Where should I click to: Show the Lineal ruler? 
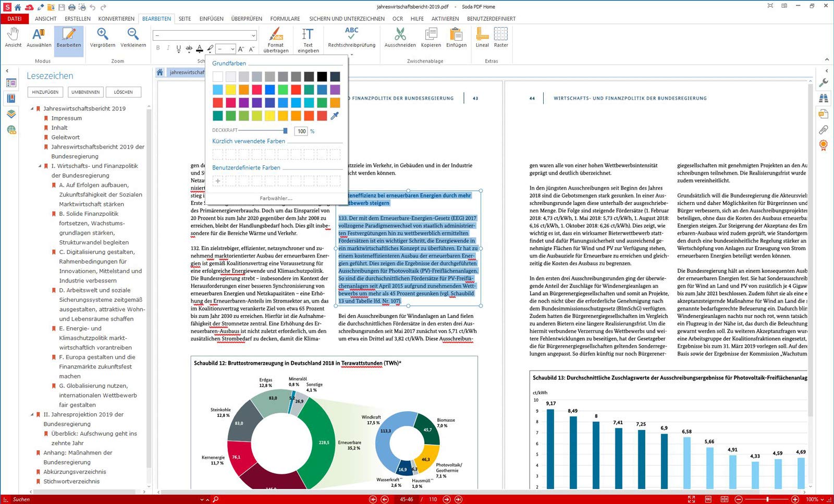point(482,38)
